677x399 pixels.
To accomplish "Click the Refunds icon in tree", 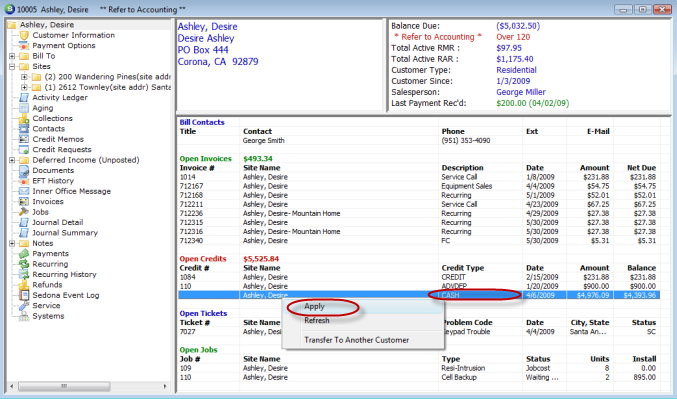I will point(24,285).
